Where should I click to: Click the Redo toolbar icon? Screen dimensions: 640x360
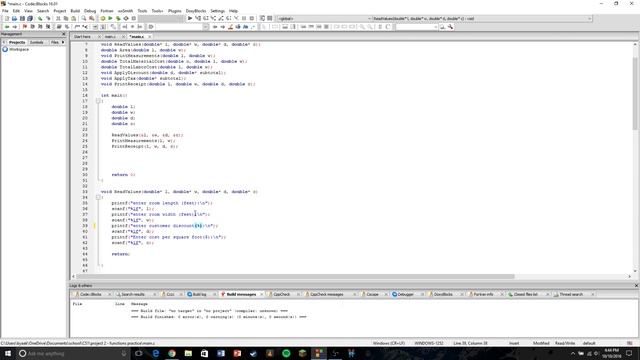coord(48,19)
